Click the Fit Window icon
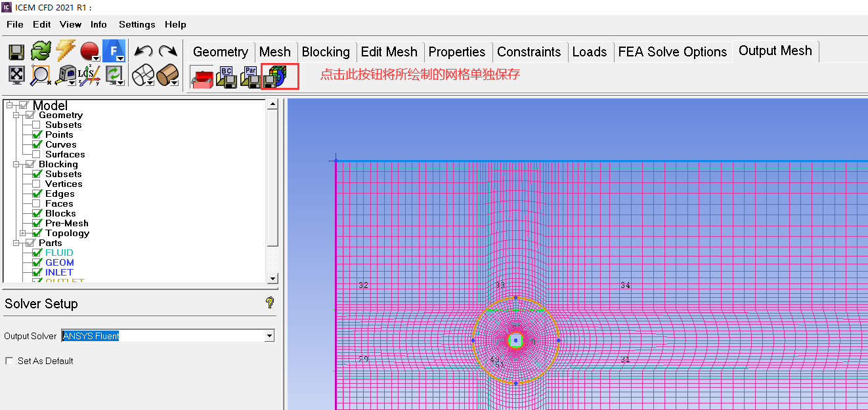 (x=16, y=75)
